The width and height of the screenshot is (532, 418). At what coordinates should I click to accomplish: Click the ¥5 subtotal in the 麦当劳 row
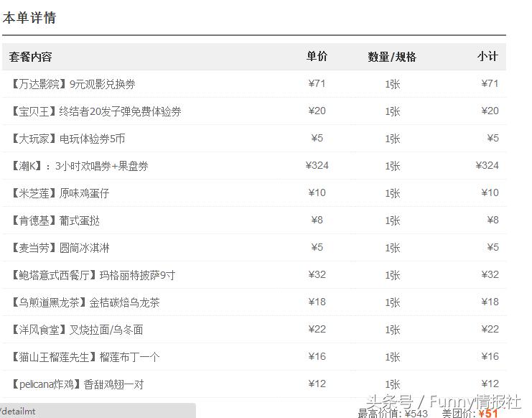[x=493, y=247]
